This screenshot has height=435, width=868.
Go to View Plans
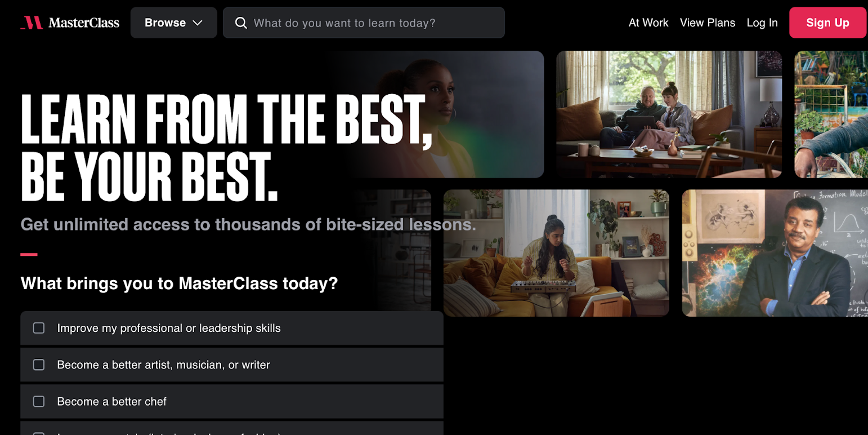[708, 23]
